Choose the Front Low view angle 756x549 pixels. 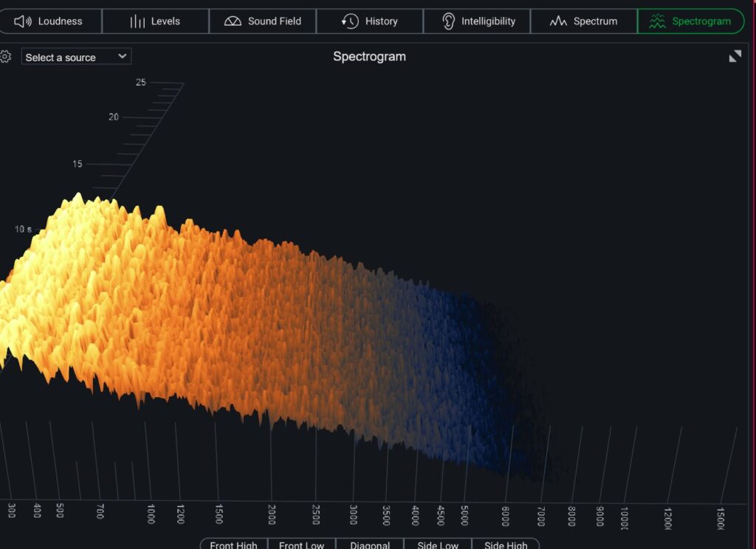coord(301,545)
